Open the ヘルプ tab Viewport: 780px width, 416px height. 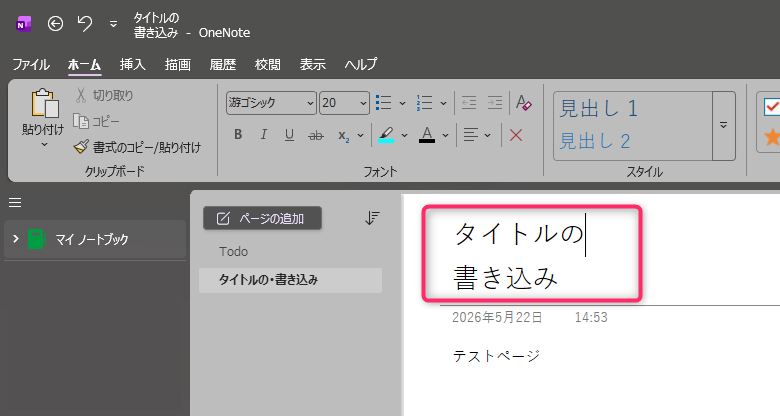[x=361, y=64]
